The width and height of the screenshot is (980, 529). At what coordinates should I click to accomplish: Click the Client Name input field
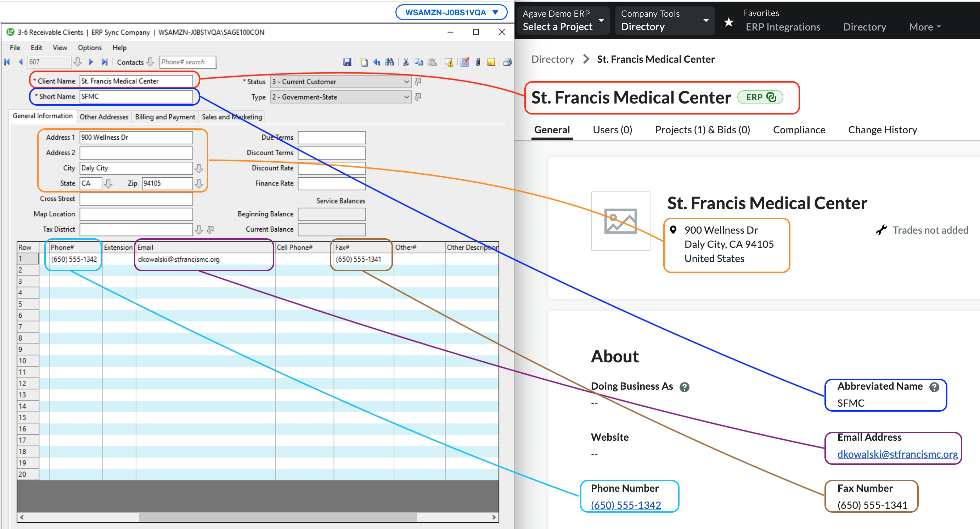click(136, 81)
